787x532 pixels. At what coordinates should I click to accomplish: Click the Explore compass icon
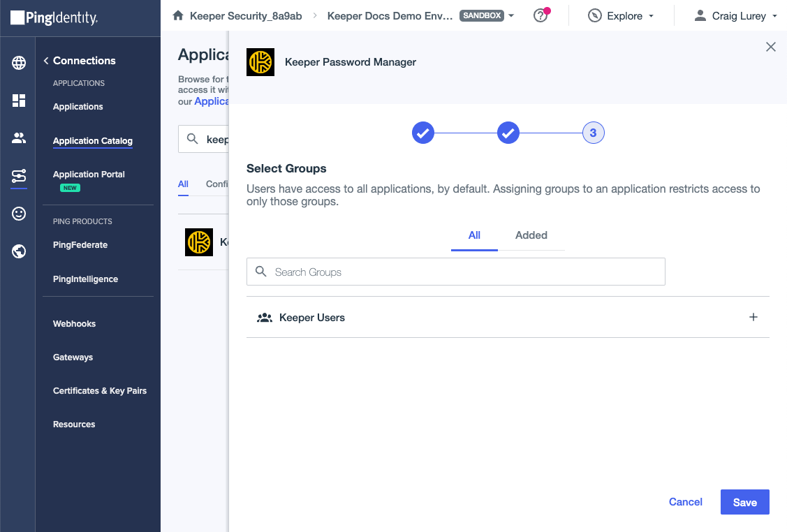[595, 15]
